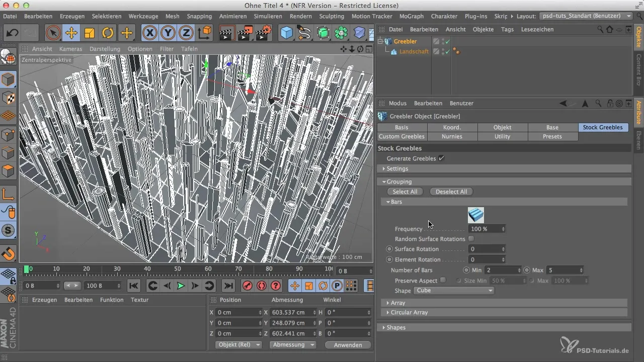The image size is (644, 362).
Task: Click the Surface Rotation value stepper
Action: [503, 249]
